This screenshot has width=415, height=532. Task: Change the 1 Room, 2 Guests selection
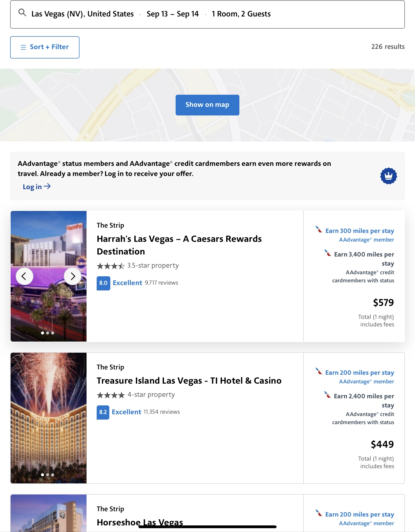click(x=241, y=14)
